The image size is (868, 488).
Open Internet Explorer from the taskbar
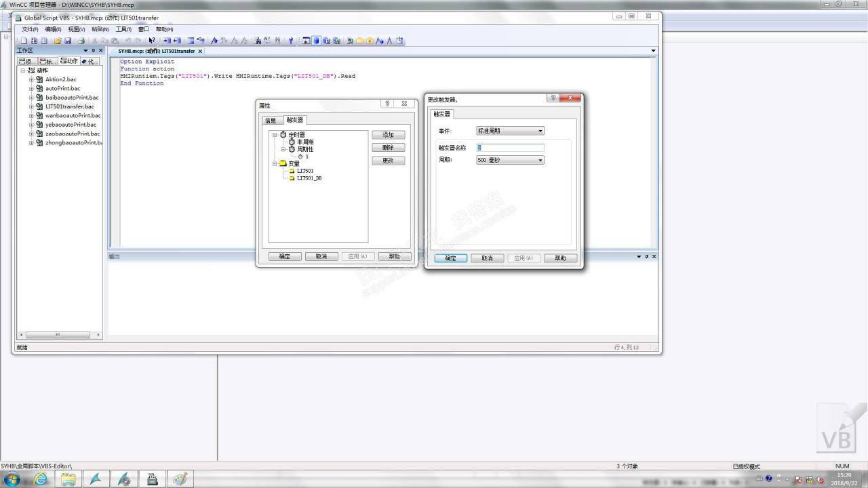[41, 479]
